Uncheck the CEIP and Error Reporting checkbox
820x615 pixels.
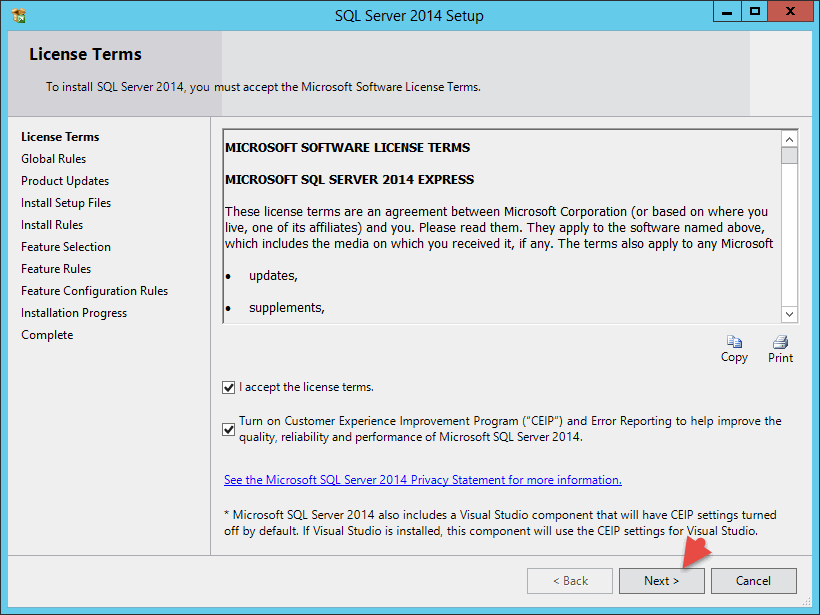[x=229, y=429]
